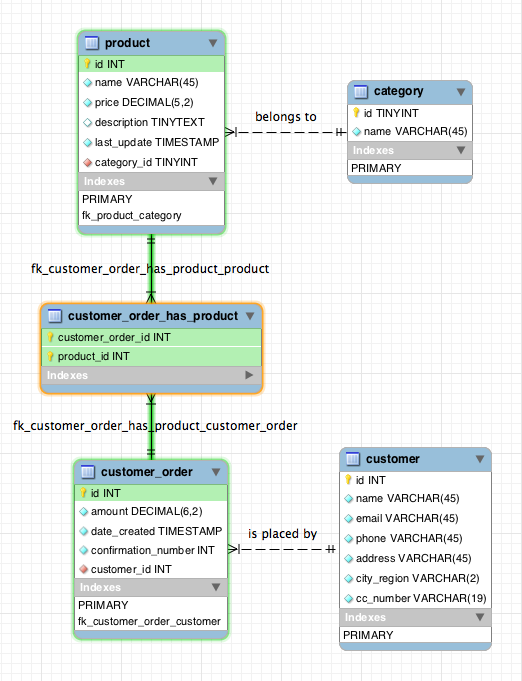Viewport: 522px width, 681px height.
Task: Click the customer table icon
Action: (353, 459)
